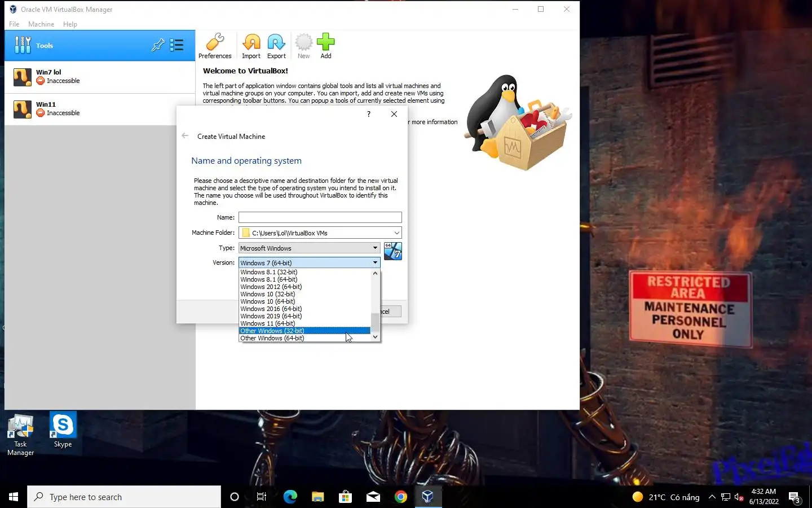Click the Name input field

tap(320, 217)
